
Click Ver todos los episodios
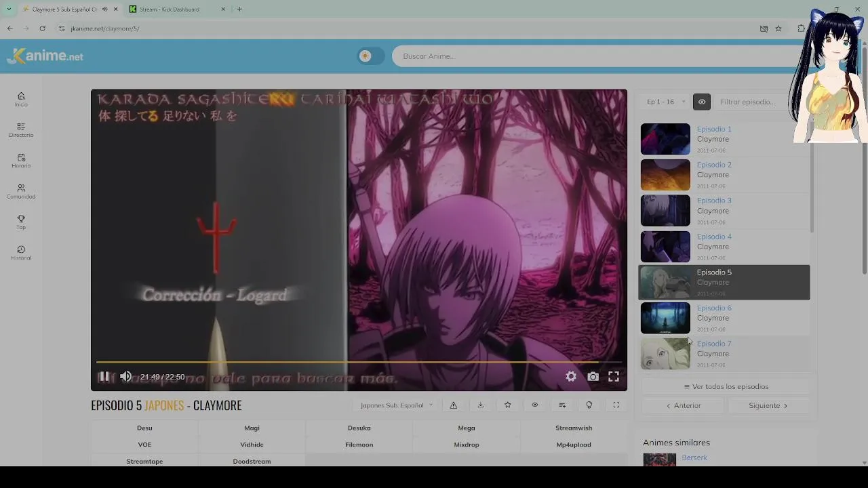tap(726, 386)
